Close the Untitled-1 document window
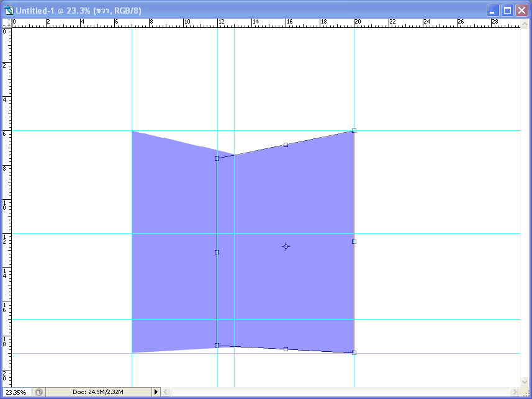 click(x=522, y=11)
